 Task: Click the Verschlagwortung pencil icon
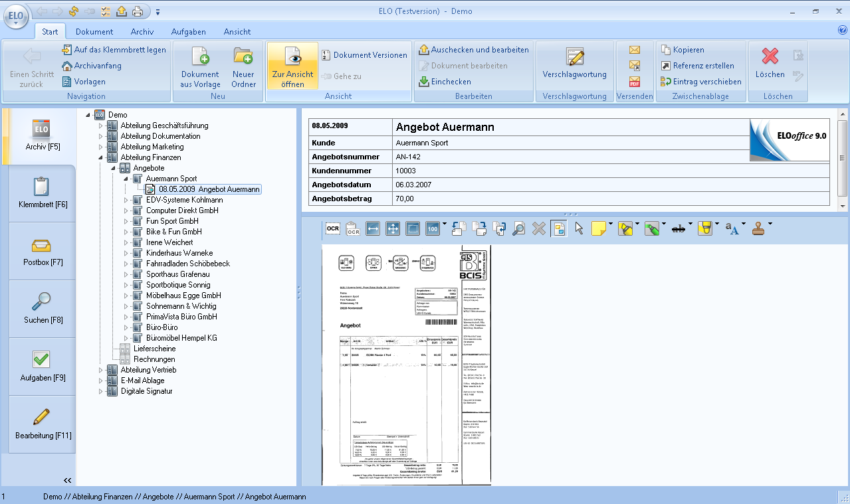click(x=575, y=58)
